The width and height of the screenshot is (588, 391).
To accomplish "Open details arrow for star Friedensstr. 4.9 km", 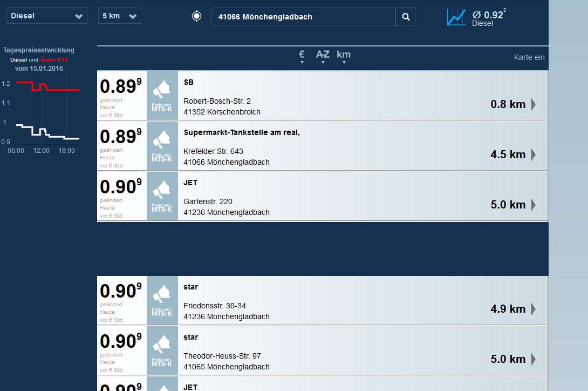I will [x=534, y=309].
